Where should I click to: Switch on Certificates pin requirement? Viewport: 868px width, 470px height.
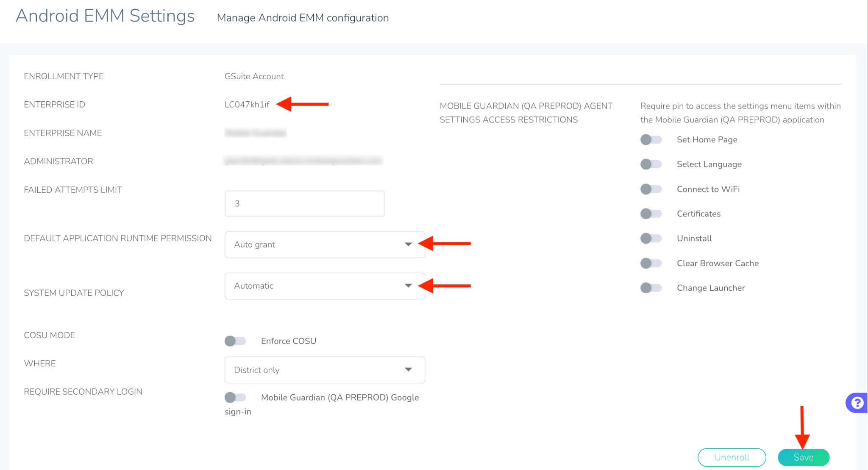[651, 214]
